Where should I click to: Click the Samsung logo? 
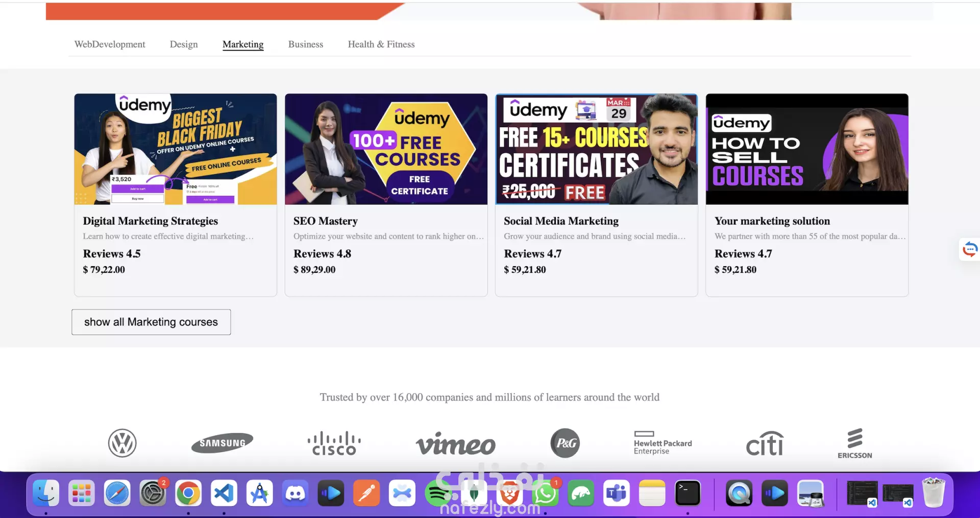coord(223,443)
